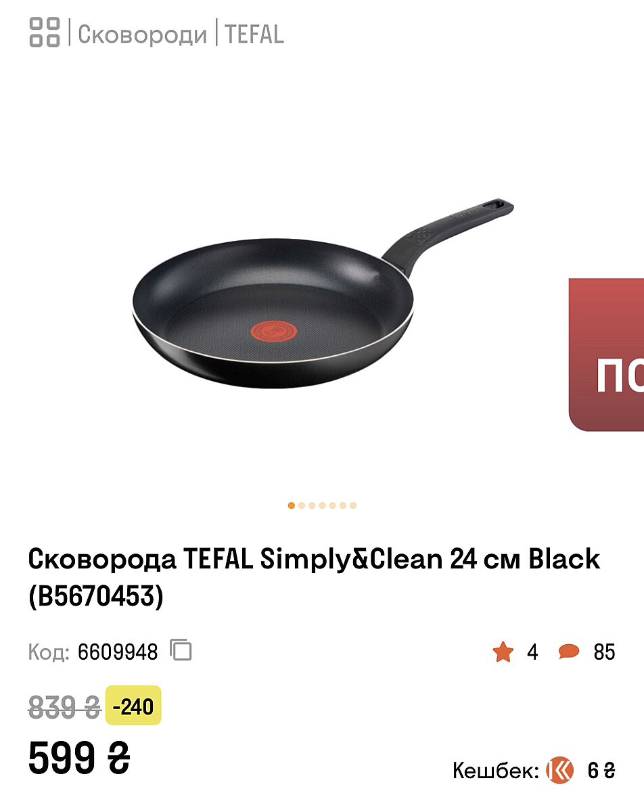The height and width of the screenshot is (812, 644).
Task: Tap the rating value 4
Action: pyautogui.click(x=532, y=652)
